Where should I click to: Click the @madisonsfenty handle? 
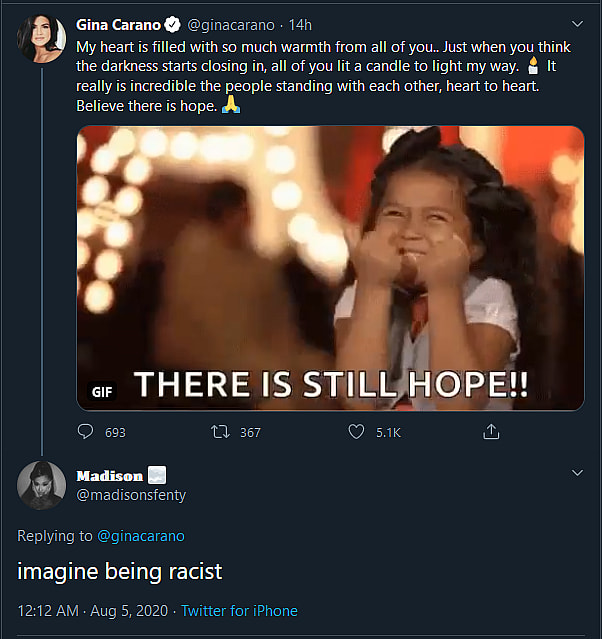(131, 495)
